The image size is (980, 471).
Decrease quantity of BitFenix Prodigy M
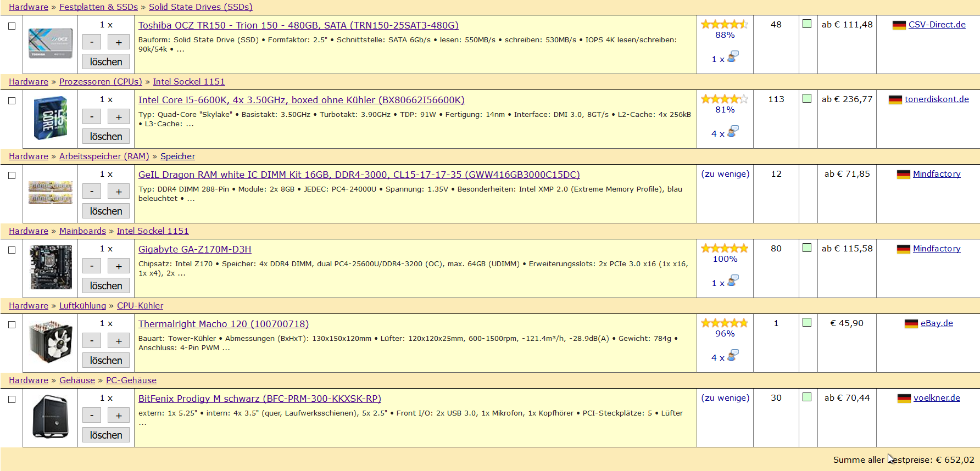click(92, 416)
